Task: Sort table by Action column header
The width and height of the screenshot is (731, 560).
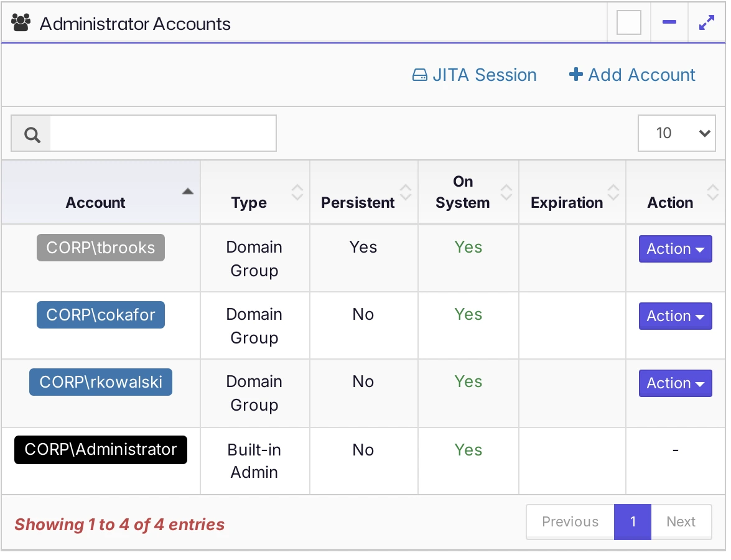Action: pyautogui.click(x=676, y=192)
